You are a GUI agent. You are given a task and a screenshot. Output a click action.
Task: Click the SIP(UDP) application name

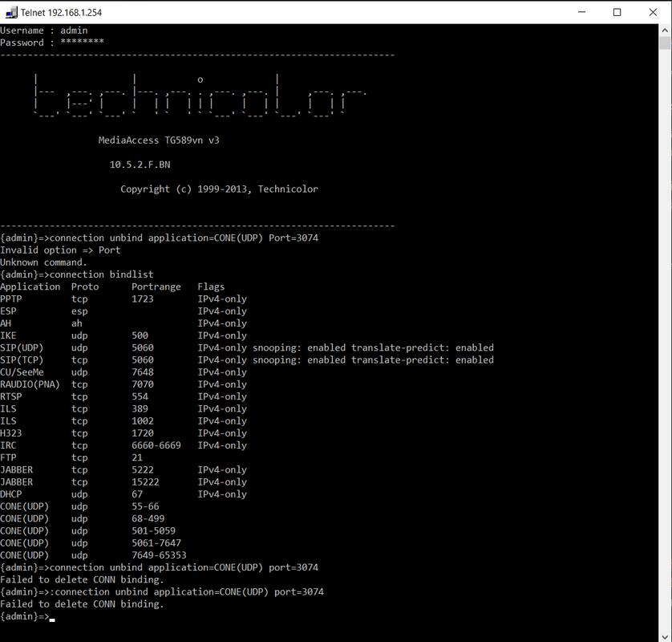(22, 347)
